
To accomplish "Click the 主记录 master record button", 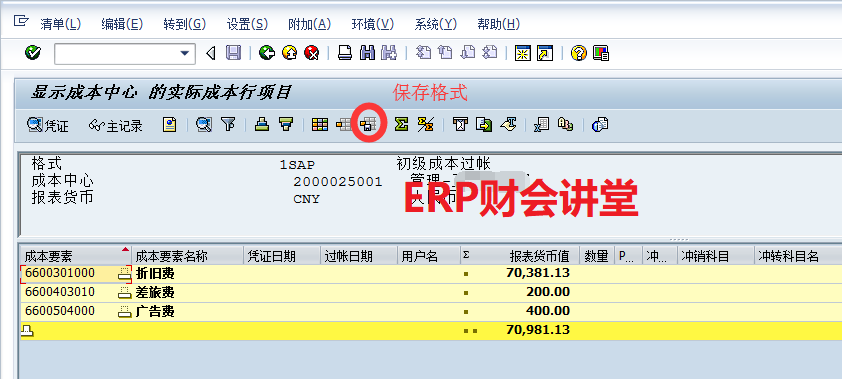I will click(116, 126).
